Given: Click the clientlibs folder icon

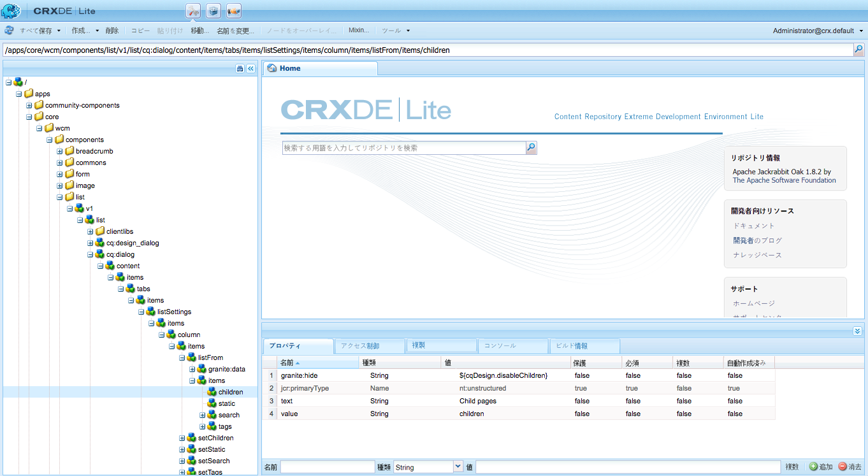Looking at the screenshot, I should click(x=100, y=231).
